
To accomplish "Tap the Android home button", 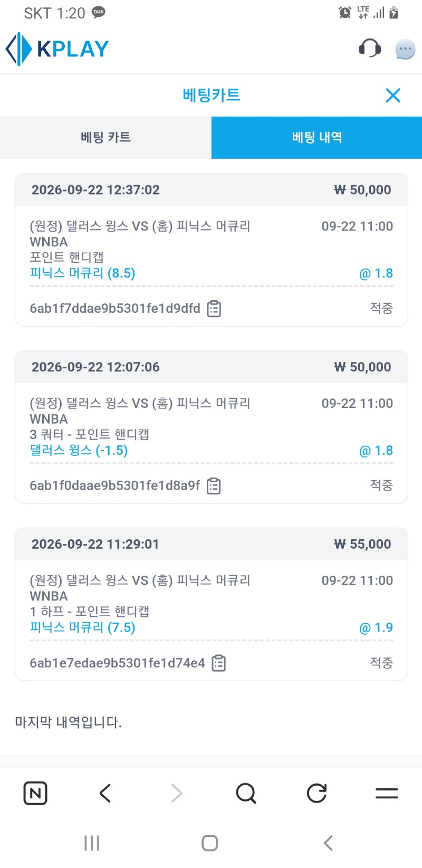I will [x=210, y=843].
